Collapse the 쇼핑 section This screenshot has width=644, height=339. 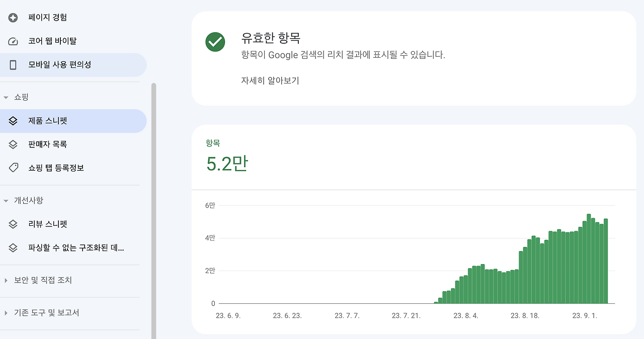[x=5, y=97]
